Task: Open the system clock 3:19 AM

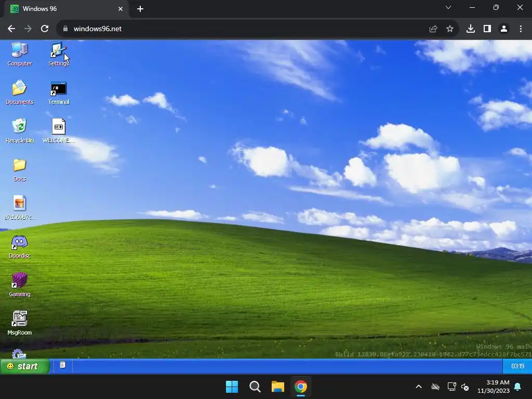Action: pos(494,387)
